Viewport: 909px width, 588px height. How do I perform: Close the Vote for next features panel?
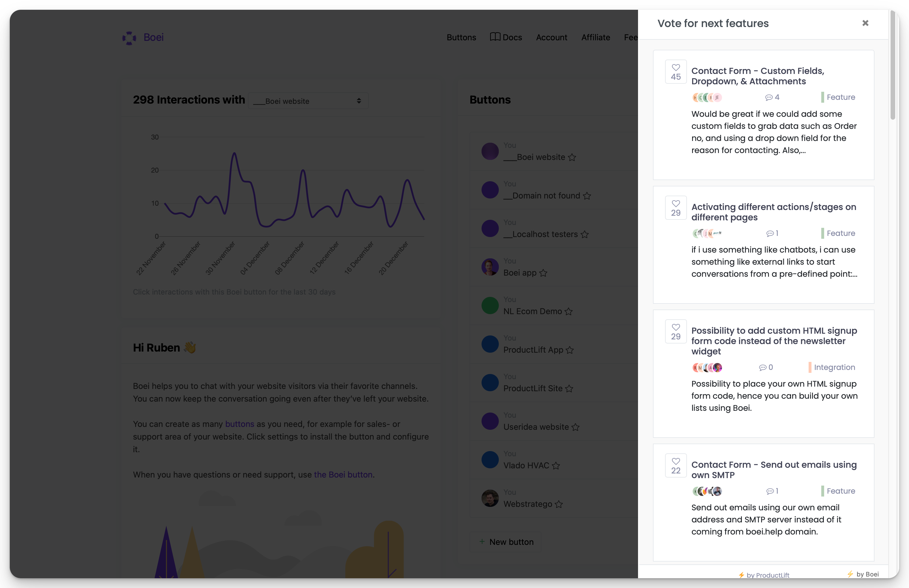coord(865,23)
